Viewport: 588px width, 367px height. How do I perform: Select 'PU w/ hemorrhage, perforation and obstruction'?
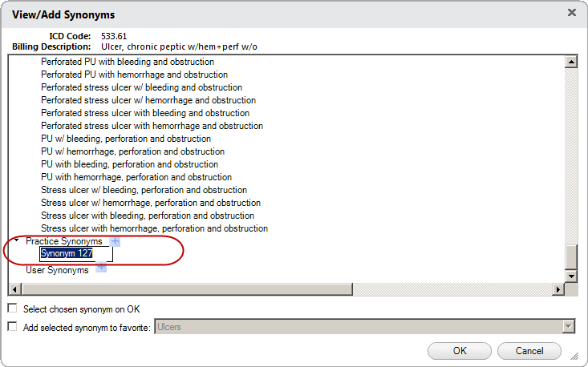(132, 151)
